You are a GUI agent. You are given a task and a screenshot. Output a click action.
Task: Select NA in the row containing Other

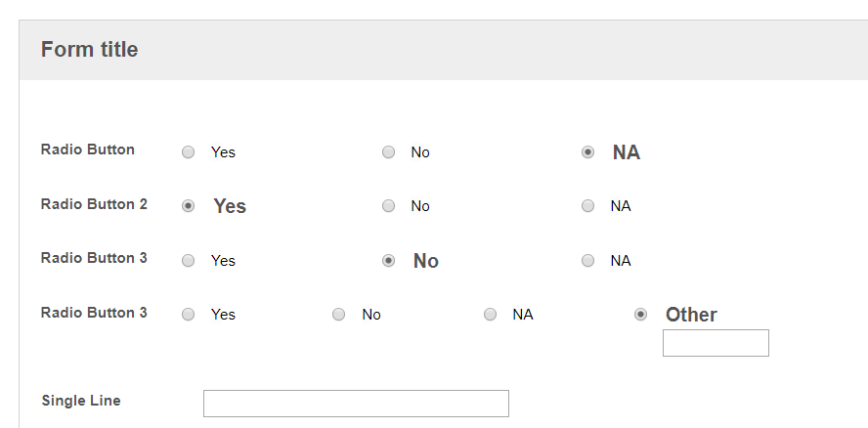pyautogui.click(x=490, y=315)
